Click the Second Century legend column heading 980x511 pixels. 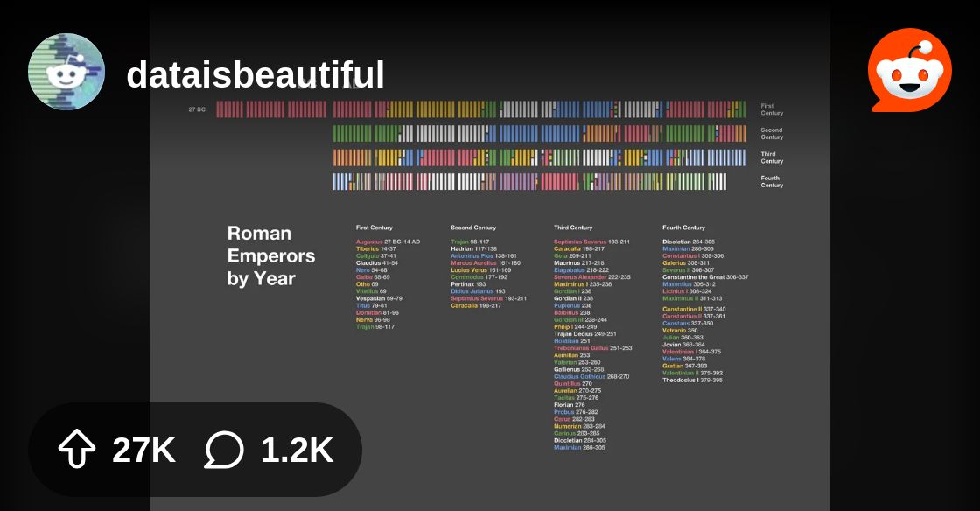point(473,227)
